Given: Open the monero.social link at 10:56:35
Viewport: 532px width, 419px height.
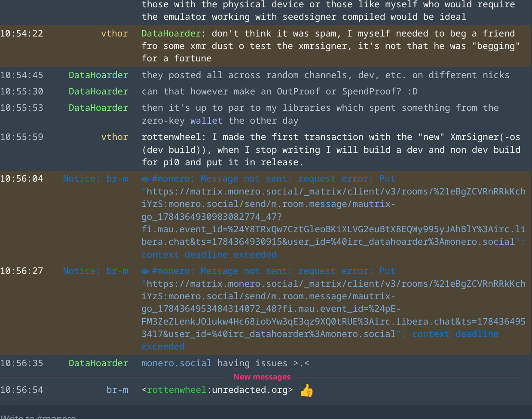Looking at the screenshot, I should click(x=177, y=363).
